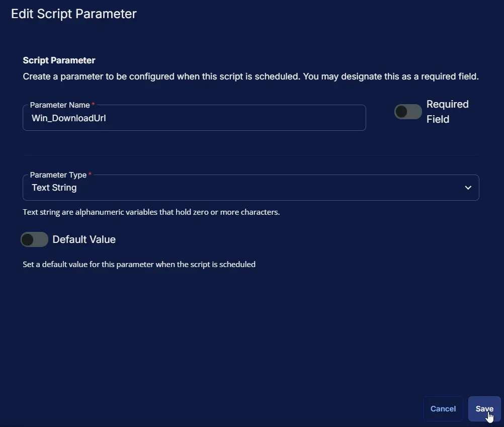Click the 'Text String' selected value
Screen dimensions: 504x427
[54, 188]
